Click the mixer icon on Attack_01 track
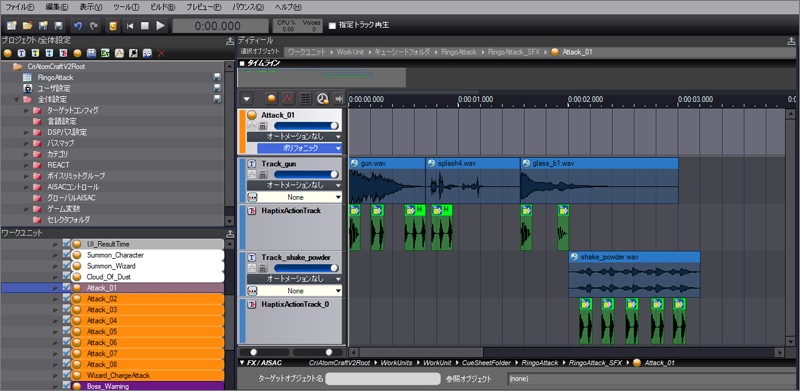 262,126
